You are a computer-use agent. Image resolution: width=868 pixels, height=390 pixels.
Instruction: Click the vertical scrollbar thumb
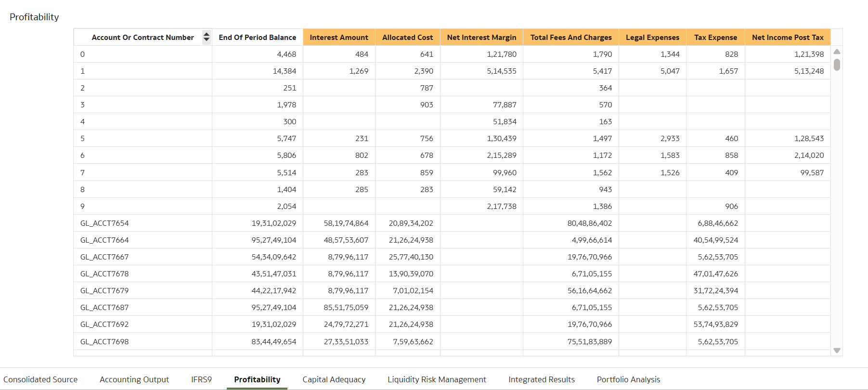point(837,65)
